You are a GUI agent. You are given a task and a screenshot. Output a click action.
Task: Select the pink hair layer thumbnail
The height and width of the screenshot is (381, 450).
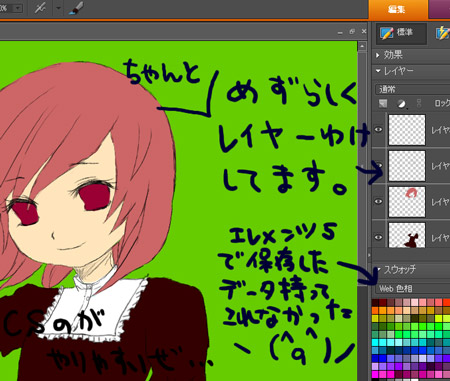[407, 202]
